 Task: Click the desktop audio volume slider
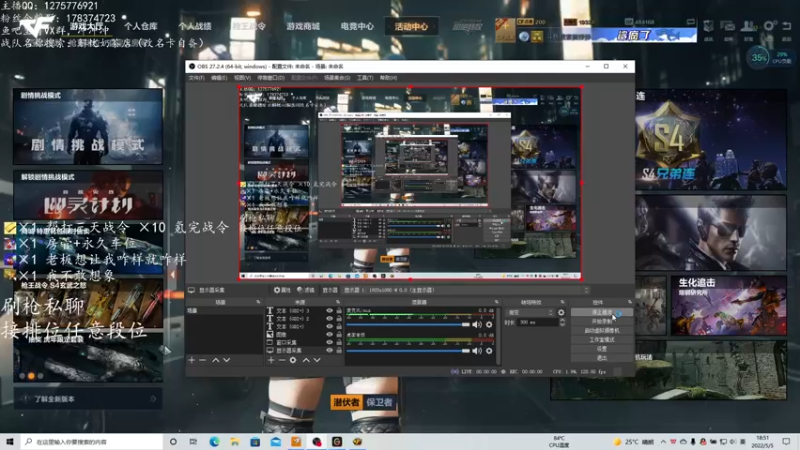click(x=408, y=351)
